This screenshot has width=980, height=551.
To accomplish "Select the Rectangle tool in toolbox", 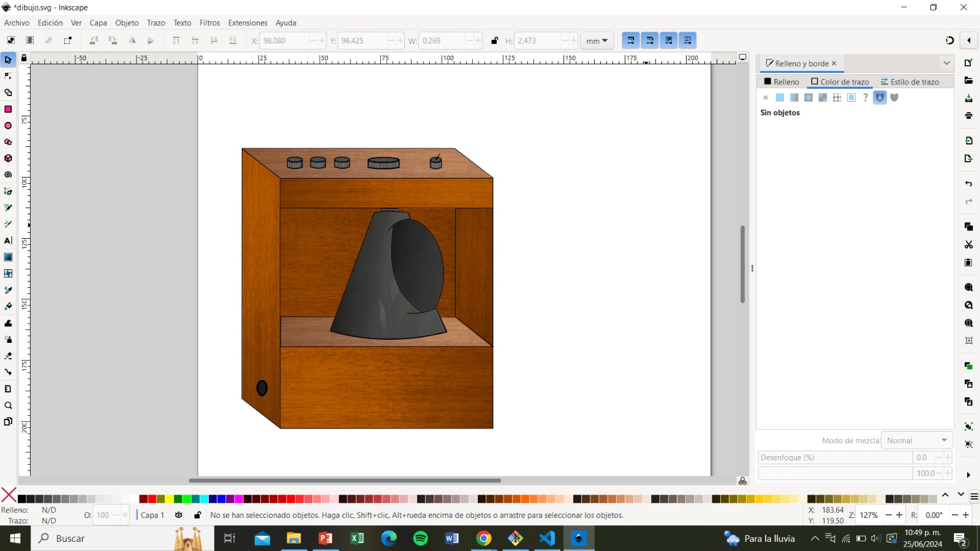I will 8,109.
